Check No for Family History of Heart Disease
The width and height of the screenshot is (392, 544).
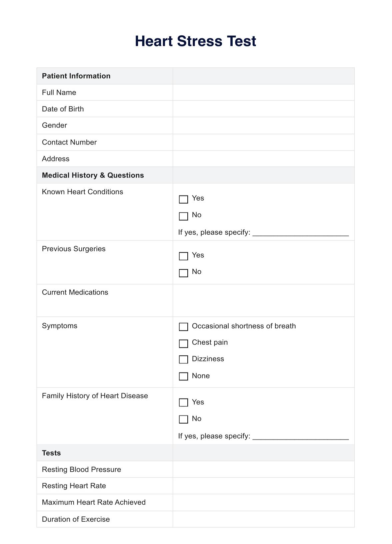tap(183, 419)
